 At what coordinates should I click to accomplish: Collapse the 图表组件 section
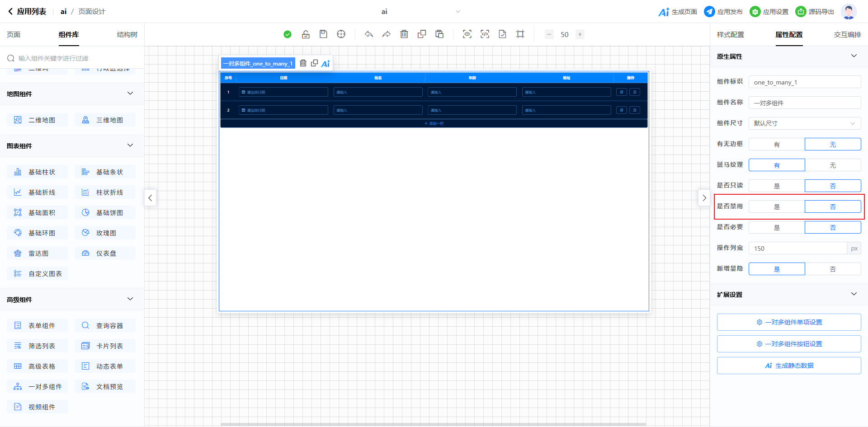pyautogui.click(x=130, y=145)
